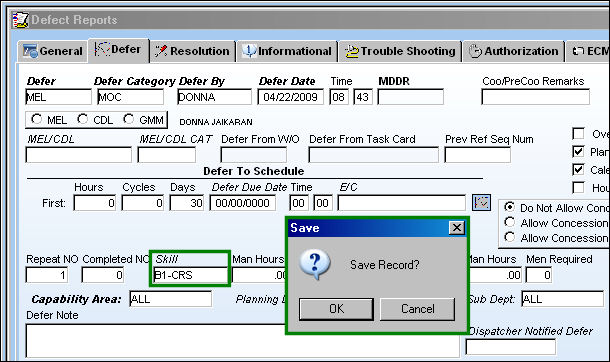The width and height of the screenshot is (610, 362).
Task: Open the General tab
Action: coord(53,51)
